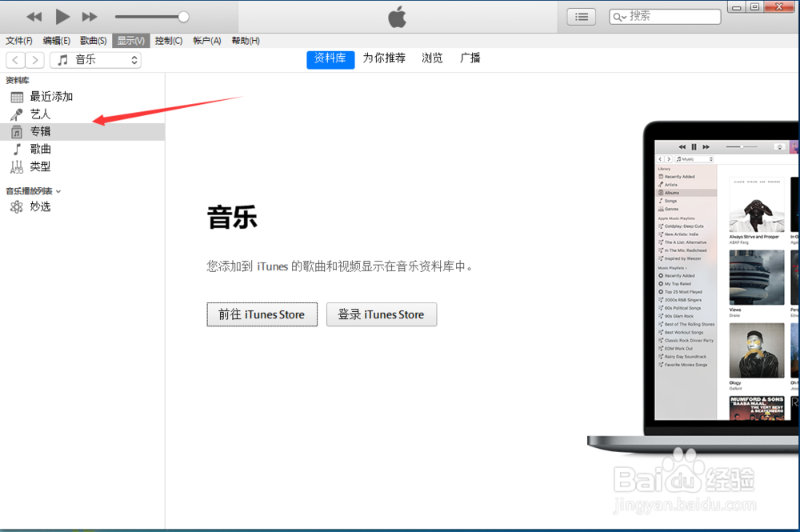Click the 搜索 search field
Viewport: 800px width, 532px height.
(665, 16)
